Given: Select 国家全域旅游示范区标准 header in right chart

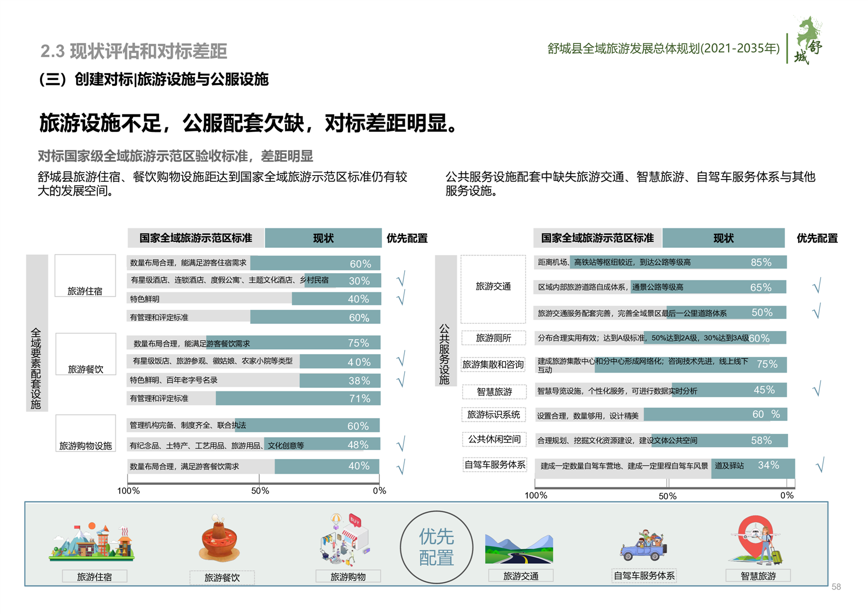Looking at the screenshot, I should pyautogui.click(x=597, y=238).
